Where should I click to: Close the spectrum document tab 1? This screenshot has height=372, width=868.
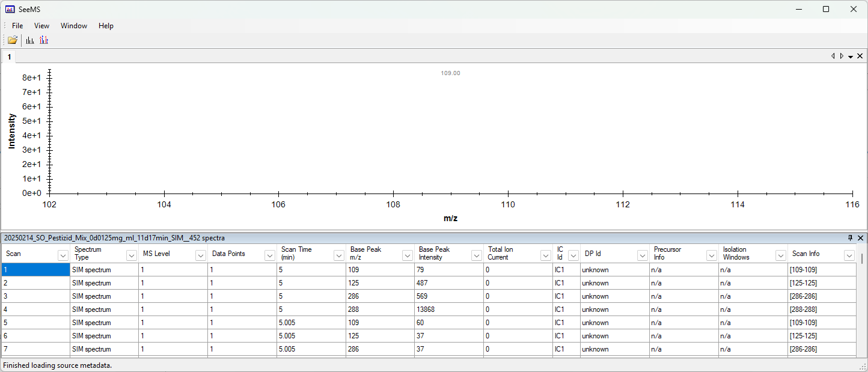(x=860, y=56)
